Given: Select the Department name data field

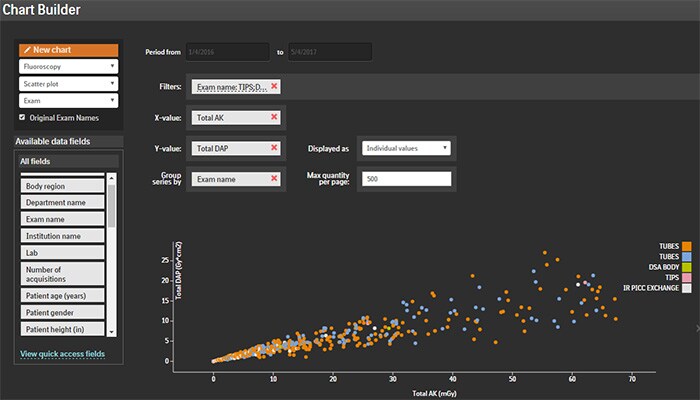Looking at the screenshot, I should 62,203.
